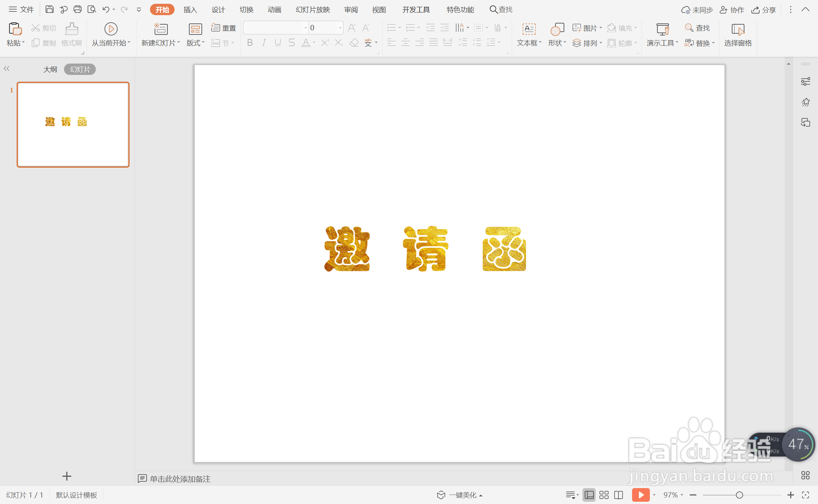Click the Play From Current Slide icon
The width and height of the screenshot is (818, 504).
(111, 29)
